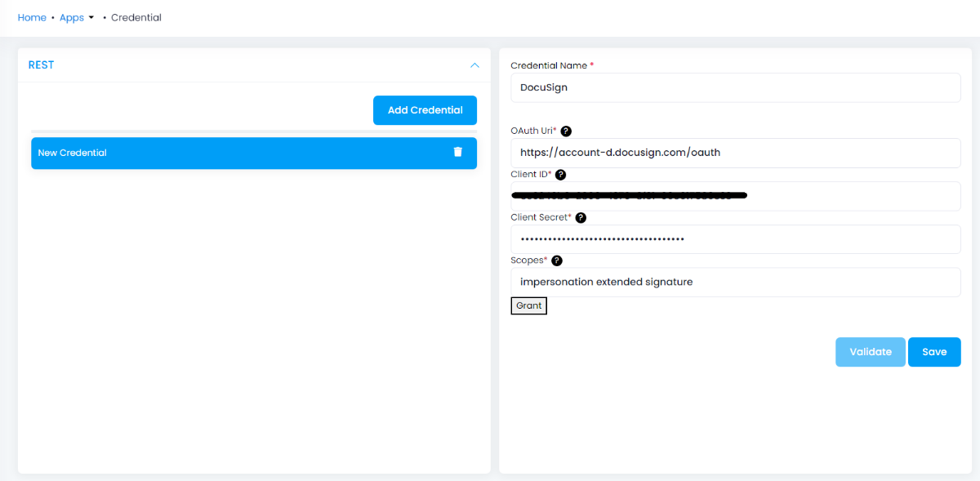Open Apps from the breadcrumb bar
The image size is (980, 481).
tap(71, 17)
